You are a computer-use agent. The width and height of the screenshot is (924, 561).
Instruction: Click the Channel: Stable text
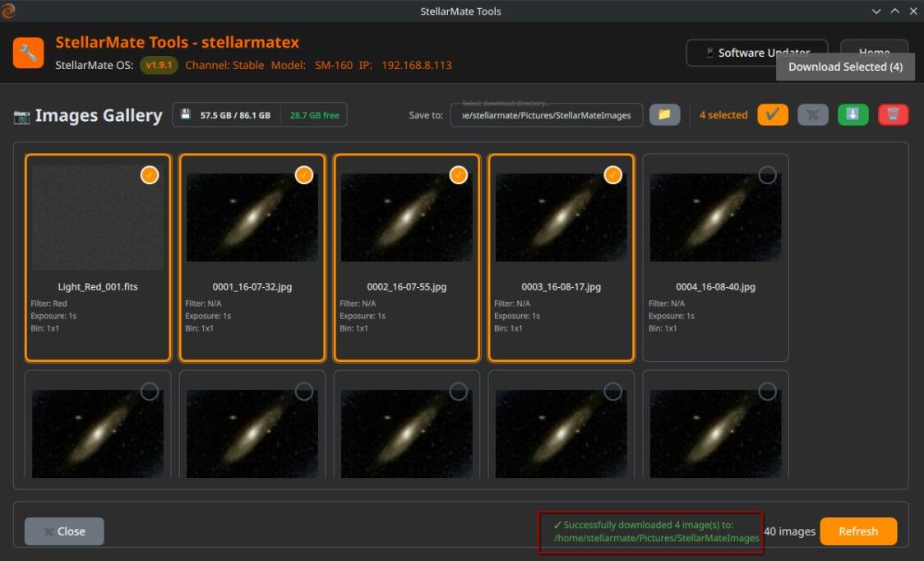[x=224, y=65]
